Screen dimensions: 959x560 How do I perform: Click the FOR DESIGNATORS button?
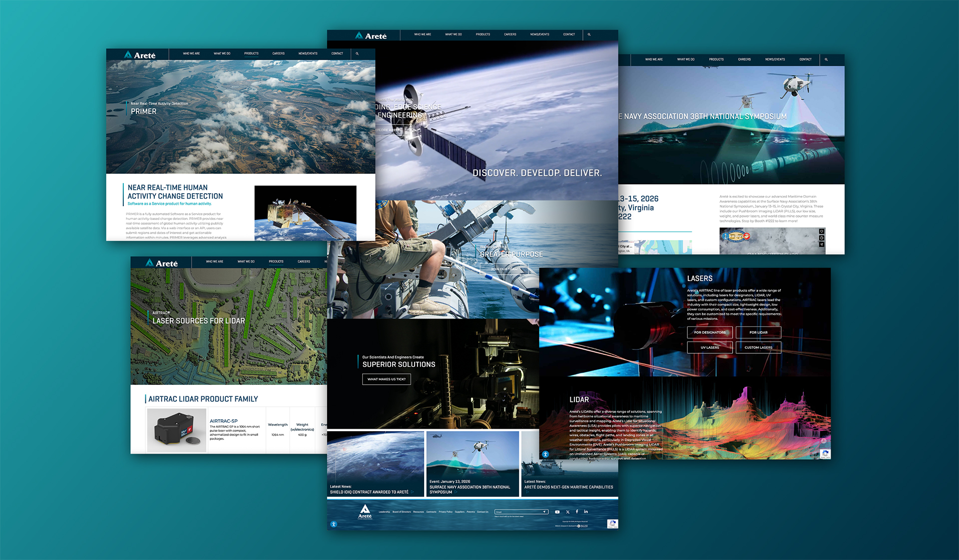pos(710,332)
